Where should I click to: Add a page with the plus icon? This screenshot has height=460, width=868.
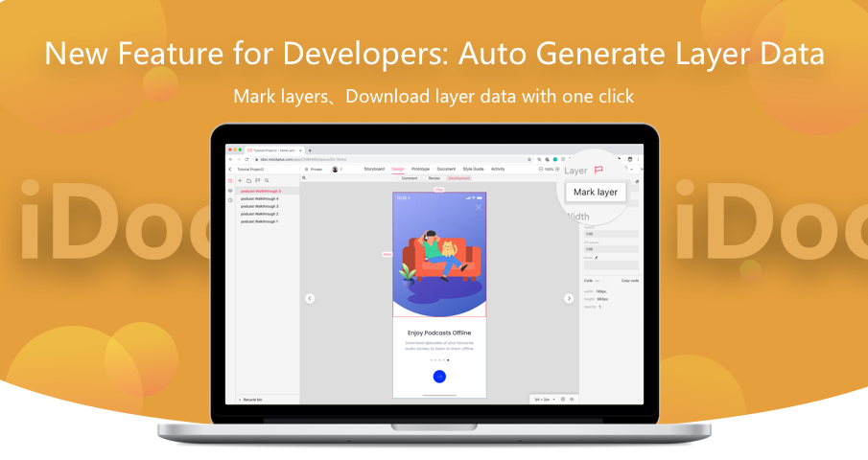pos(240,181)
